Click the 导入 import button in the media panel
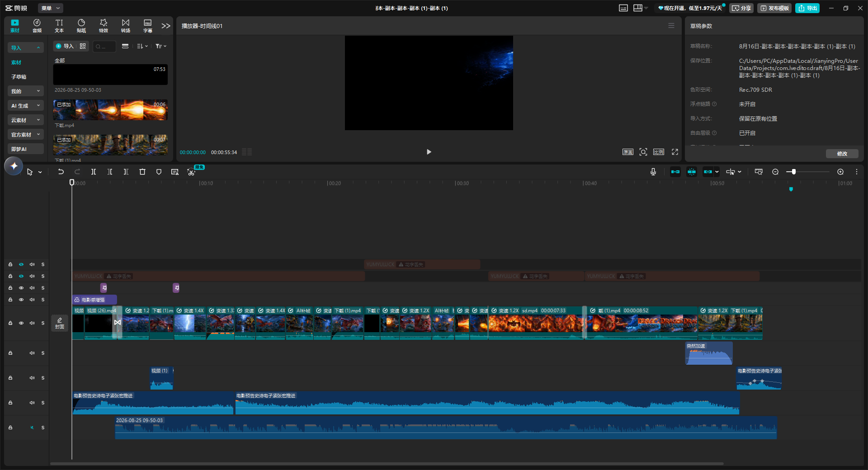 (65, 46)
